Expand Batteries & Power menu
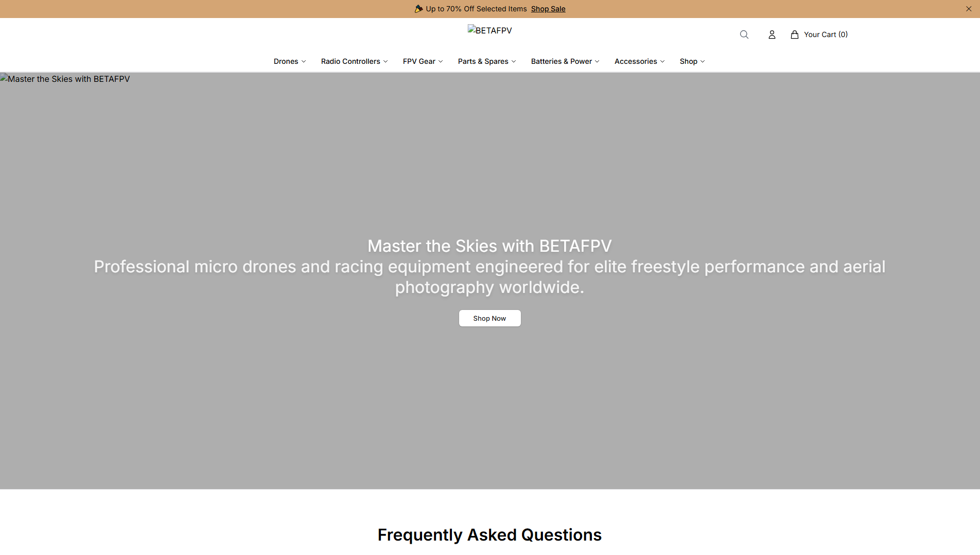The width and height of the screenshot is (980, 555). [x=565, y=61]
